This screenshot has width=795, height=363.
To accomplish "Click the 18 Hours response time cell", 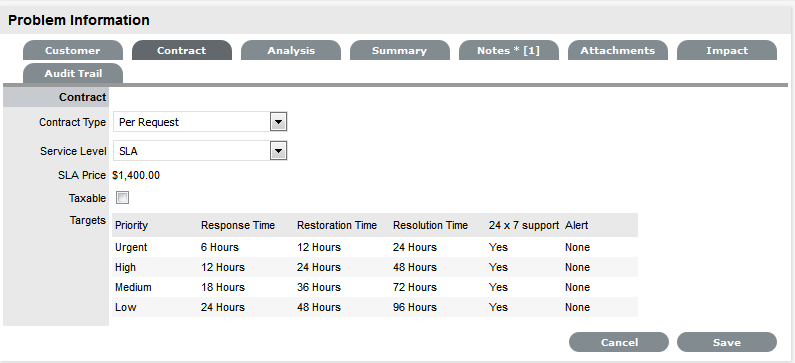I will click(x=223, y=287).
